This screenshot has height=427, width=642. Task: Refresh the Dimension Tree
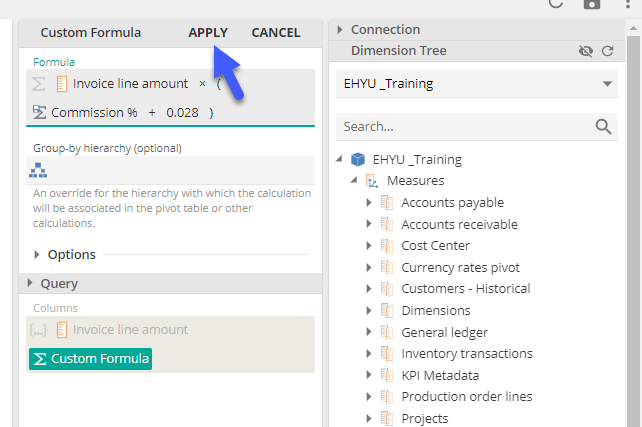[x=607, y=51]
